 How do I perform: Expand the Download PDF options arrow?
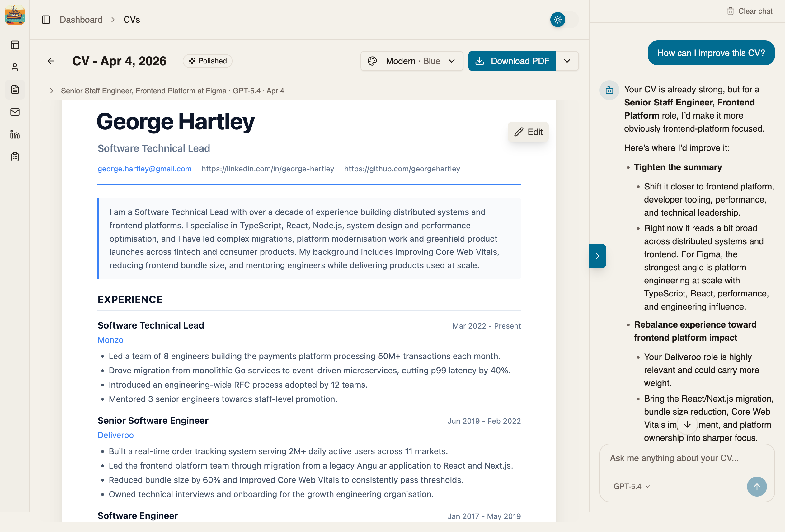pyautogui.click(x=567, y=61)
